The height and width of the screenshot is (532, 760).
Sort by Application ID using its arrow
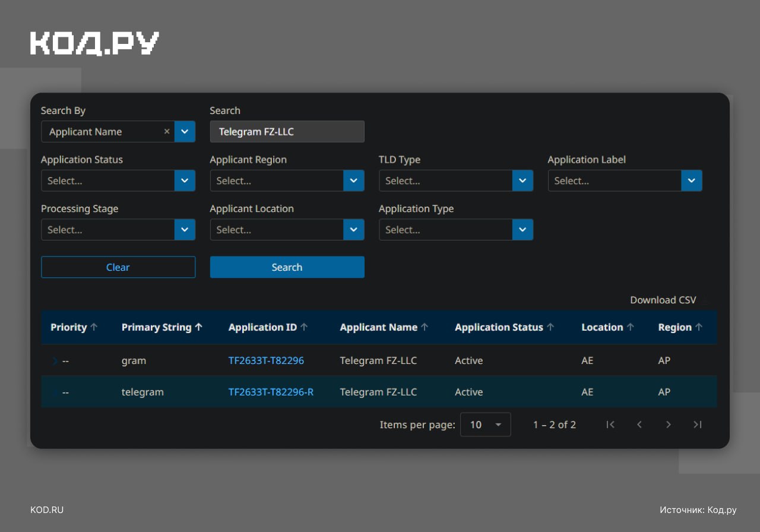point(305,327)
